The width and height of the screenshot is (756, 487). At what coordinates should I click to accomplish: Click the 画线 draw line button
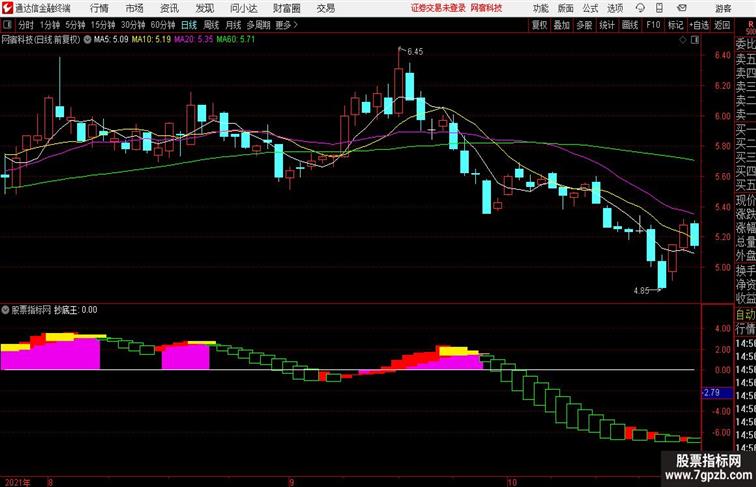point(630,25)
